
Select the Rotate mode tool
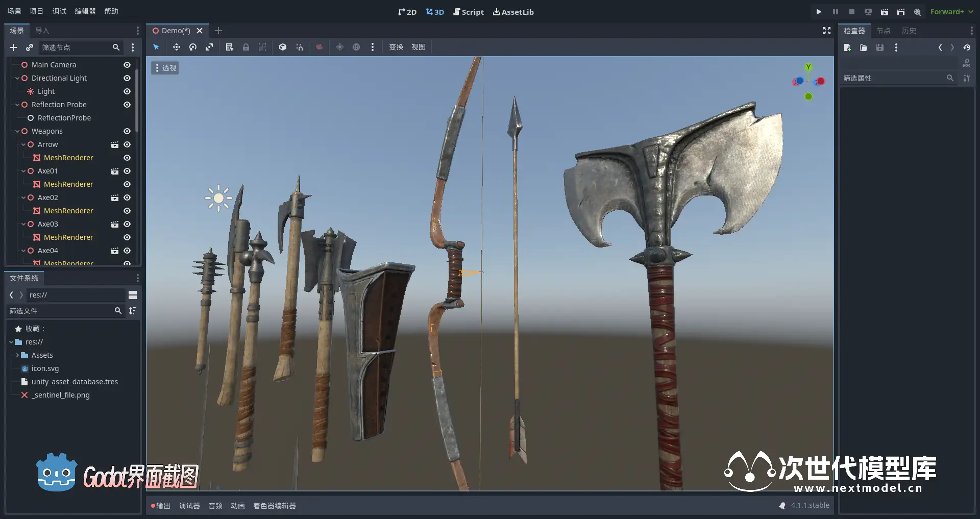193,47
